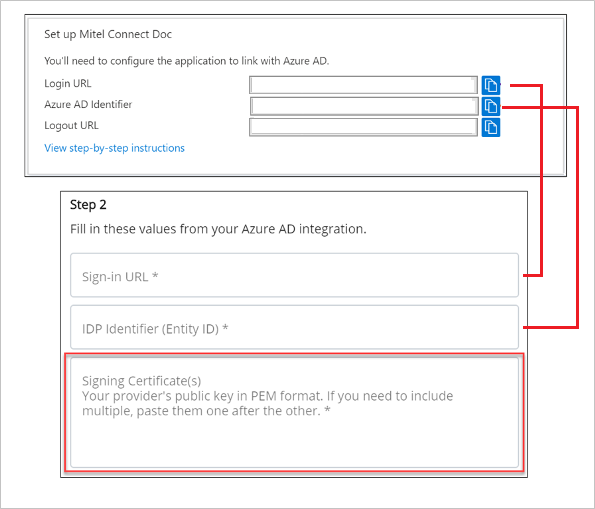The width and height of the screenshot is (595, 509).
Task: Click the 'Step 2' heading
Action: click(88, 205)
